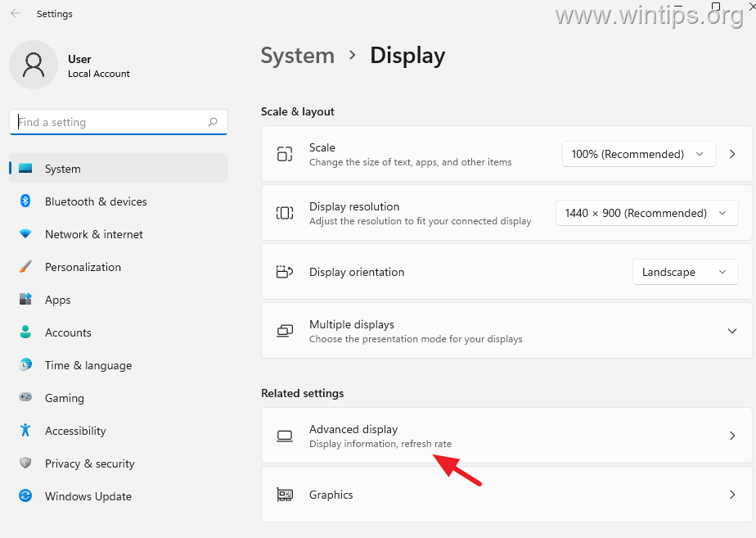Switch to Personalization settings

coord(119,267)
